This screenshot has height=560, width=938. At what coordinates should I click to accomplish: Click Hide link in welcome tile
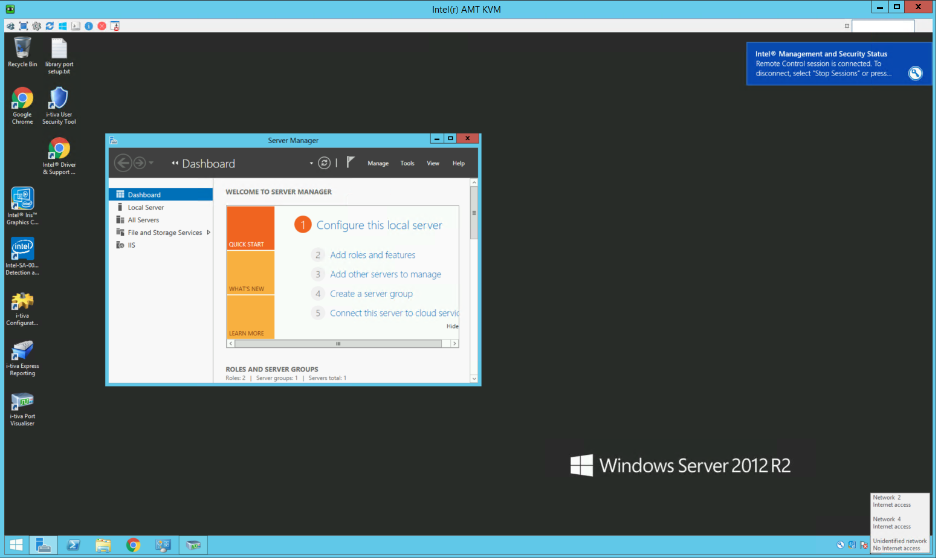coord(452,326)
